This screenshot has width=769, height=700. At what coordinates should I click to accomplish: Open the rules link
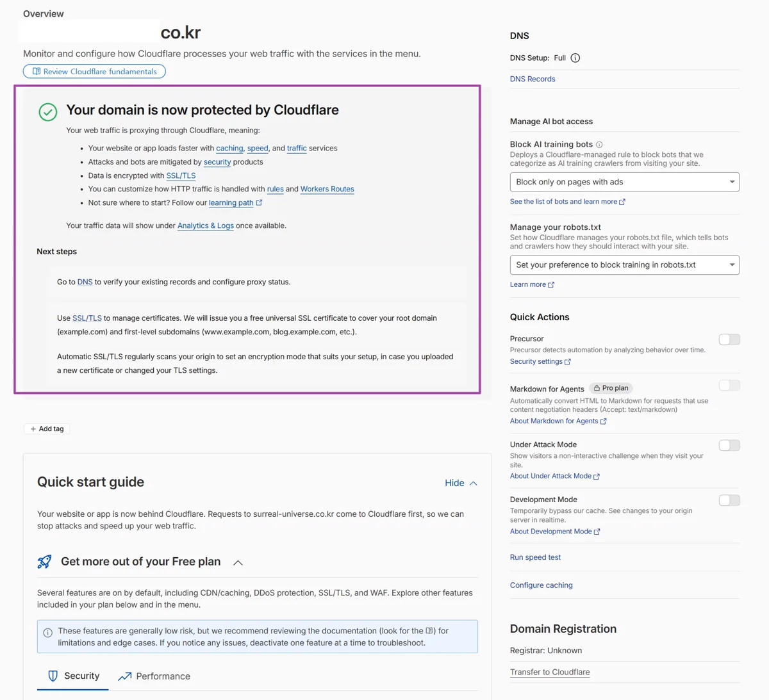pos(275,189)
